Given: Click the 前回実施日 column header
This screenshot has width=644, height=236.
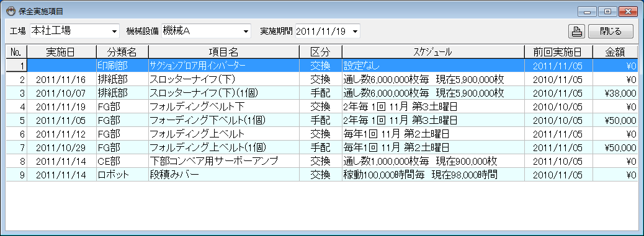Looking at the screenshot, I should pos(558,52).
